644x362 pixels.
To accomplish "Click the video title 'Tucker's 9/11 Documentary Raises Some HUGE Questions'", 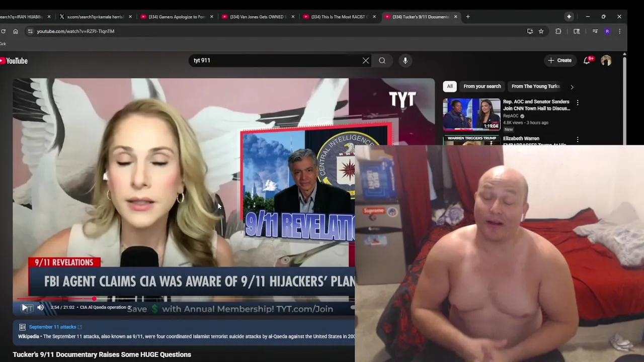I will coord(102,354).
